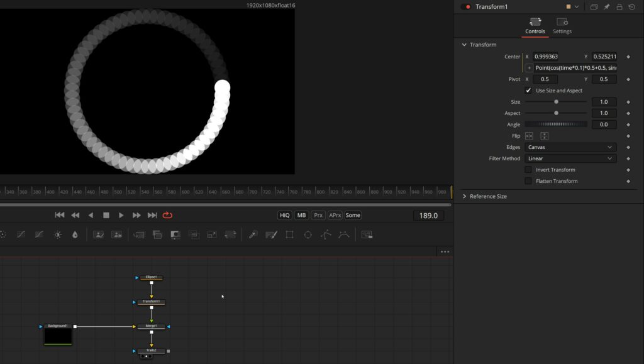The image size is (644, 364).
Task: Select the Rectangle mask tool
Action: pyautogui.click(x=289, y=234)
